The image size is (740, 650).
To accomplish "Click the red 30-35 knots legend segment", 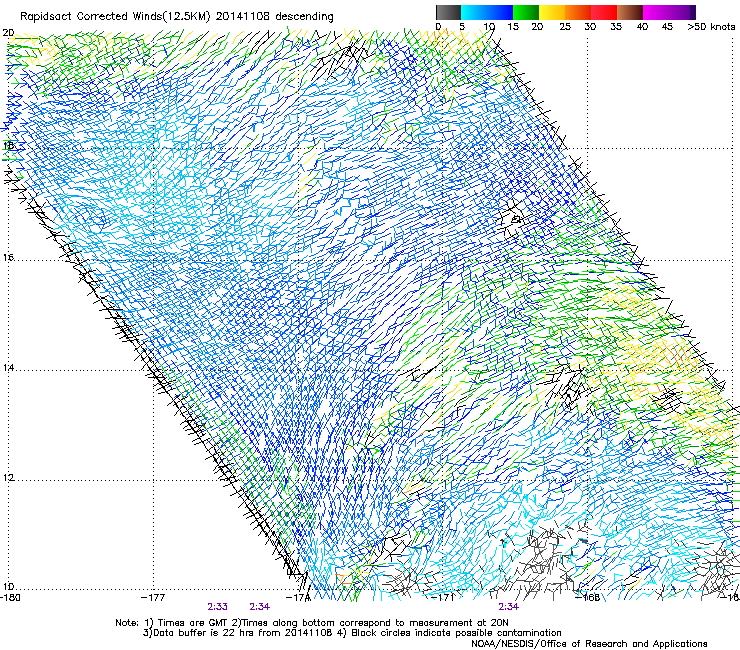I will (x=604, y=12).
